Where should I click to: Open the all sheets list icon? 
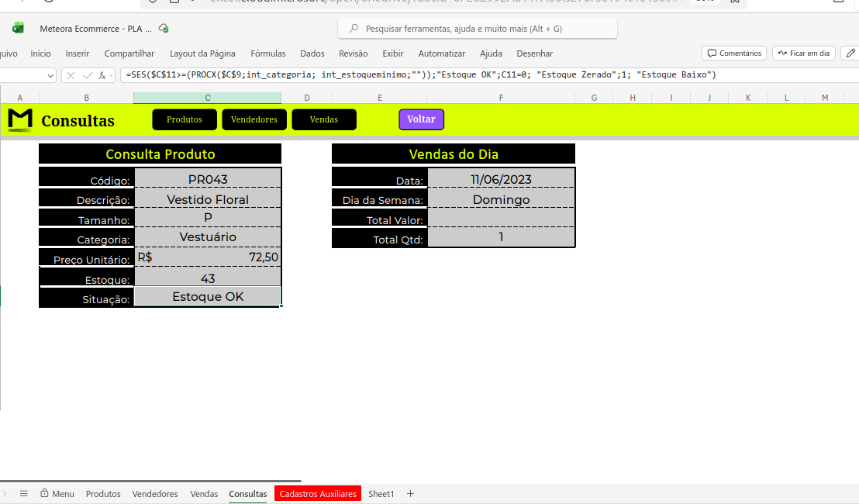pos(23,494)
